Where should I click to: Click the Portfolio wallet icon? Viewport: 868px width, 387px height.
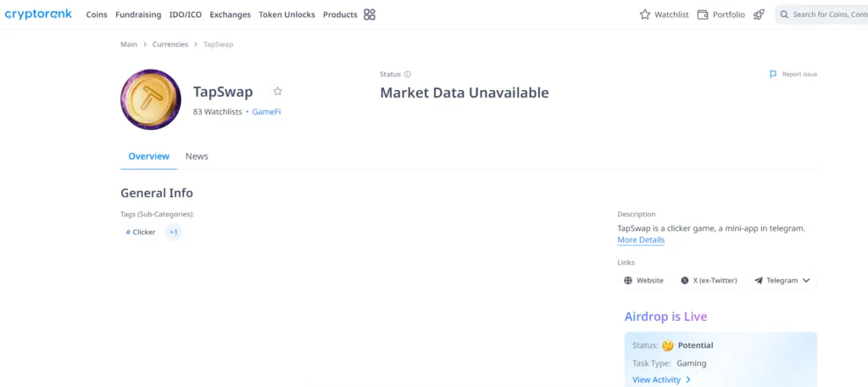tap(703, 14)
